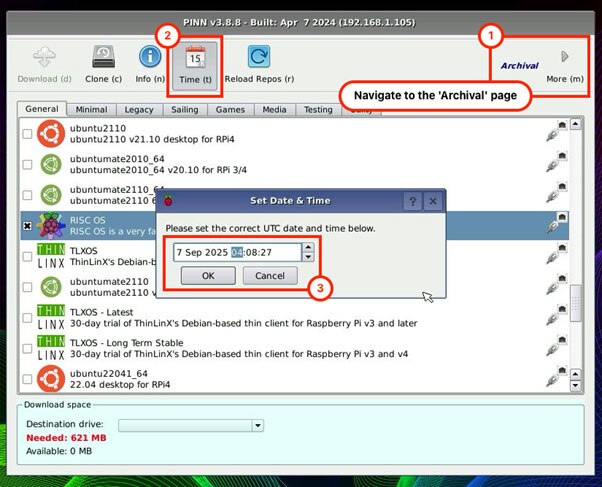The width and height of the screenshot is (602, 487).
Task: Click network source icon on TLXOS - Latest row
Action: 556,315
